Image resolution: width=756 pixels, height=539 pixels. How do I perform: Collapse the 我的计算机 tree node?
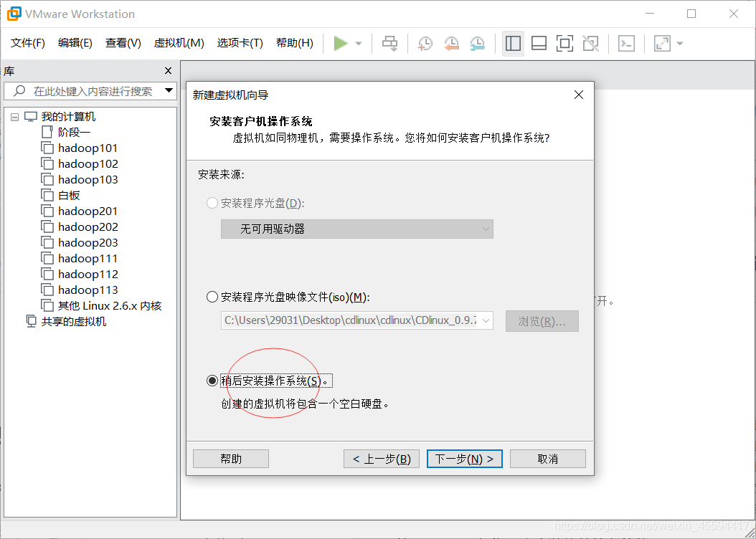coord(15,117)
